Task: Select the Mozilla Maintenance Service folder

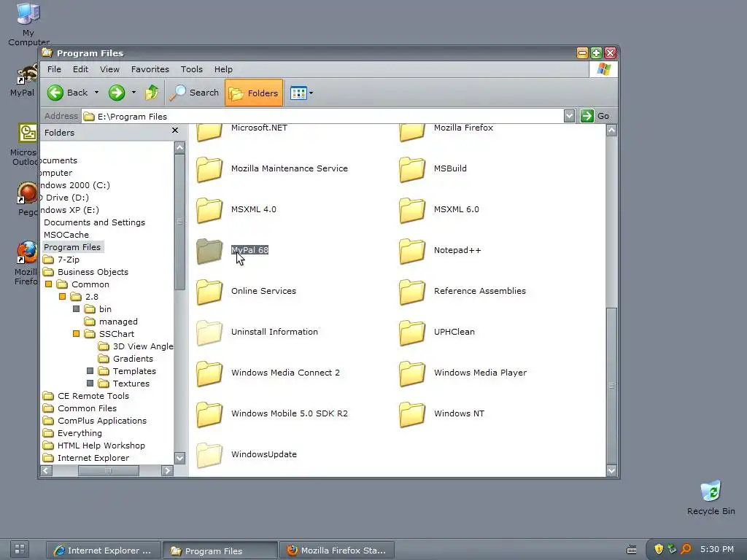Action: pos(272,168)
